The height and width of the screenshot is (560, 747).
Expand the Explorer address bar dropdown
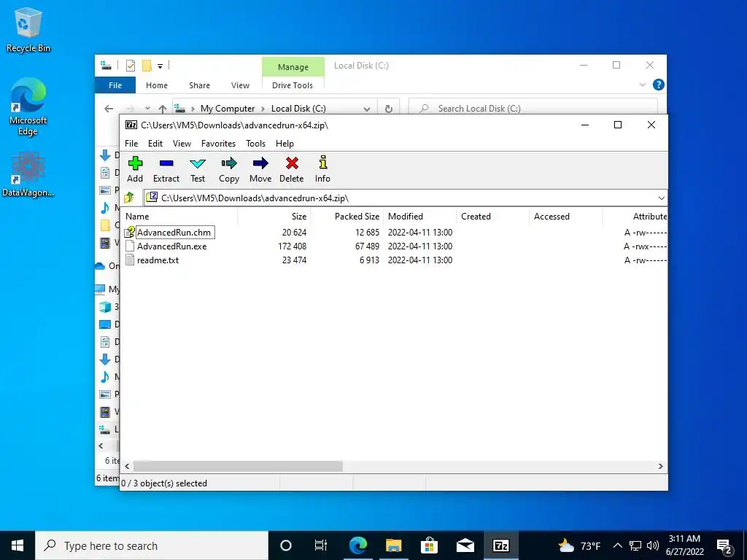(366, 109)
